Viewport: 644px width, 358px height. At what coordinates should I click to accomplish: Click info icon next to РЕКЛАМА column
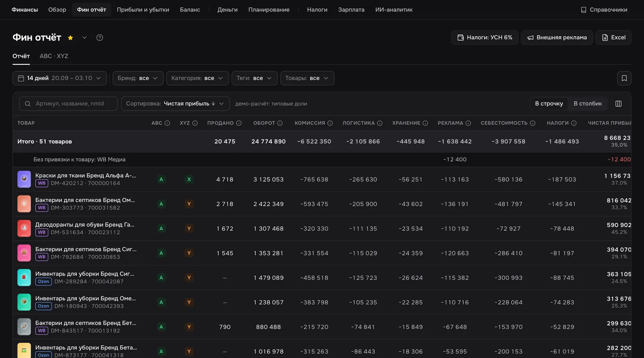click(x=468, y=123)
